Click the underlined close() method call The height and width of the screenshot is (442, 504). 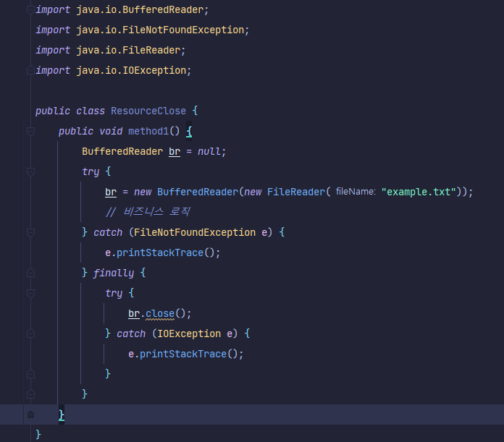point(160,313)
